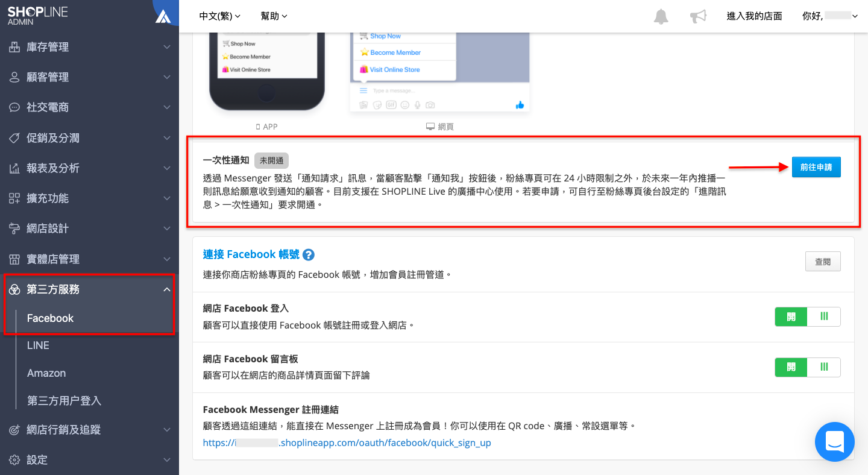The image size is (868, 475).
Task: Click the 前往申請 button
Action: pos(816,167)
